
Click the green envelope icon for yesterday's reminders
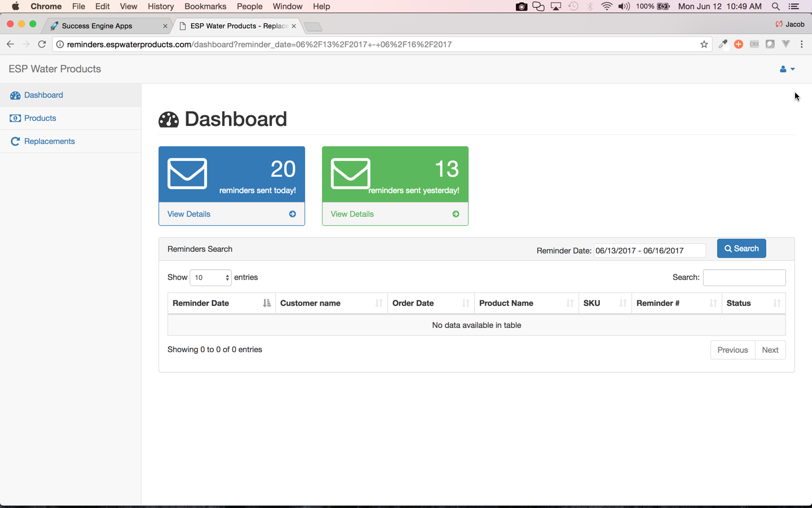click(350, 174)
